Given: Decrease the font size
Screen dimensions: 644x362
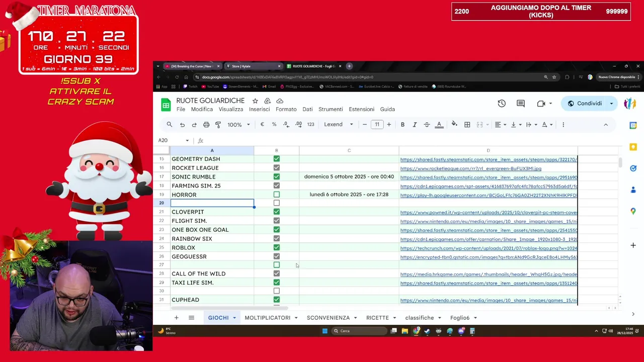Looking at the screenshot, I should pyautogui.click(x=365, y=125).
